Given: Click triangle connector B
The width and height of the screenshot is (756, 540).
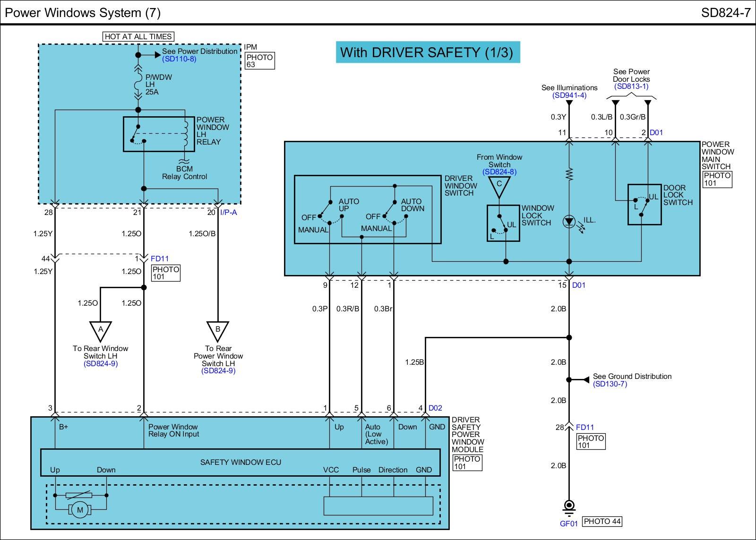Looking at the screenshot, I should click(218, 331).
